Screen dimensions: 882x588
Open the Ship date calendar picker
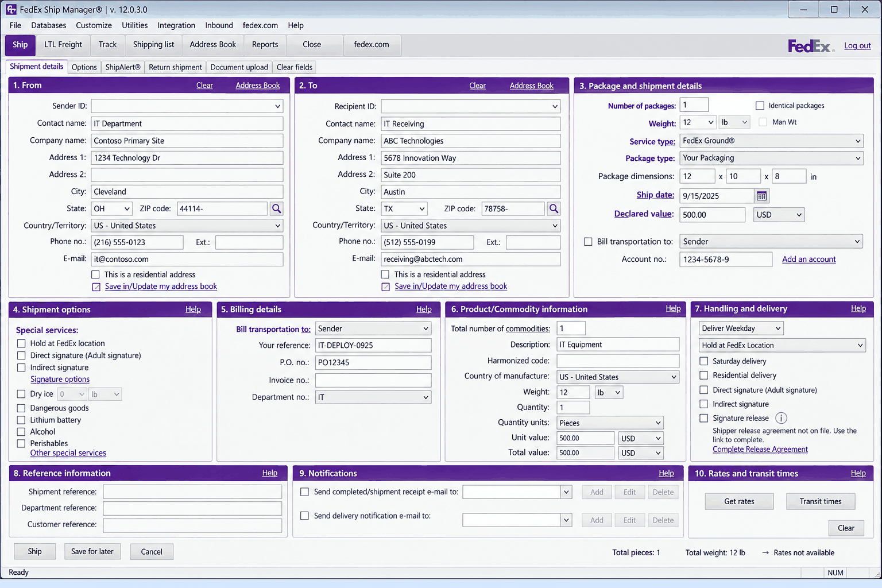click(761, 196)
